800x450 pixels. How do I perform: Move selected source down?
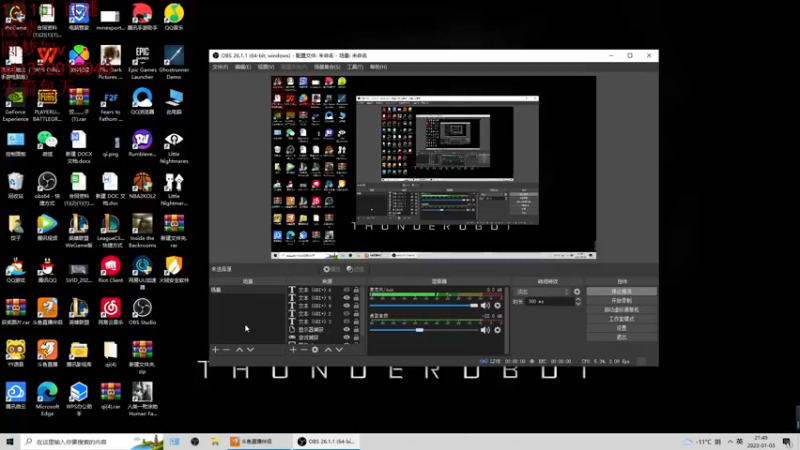(339, 349)
